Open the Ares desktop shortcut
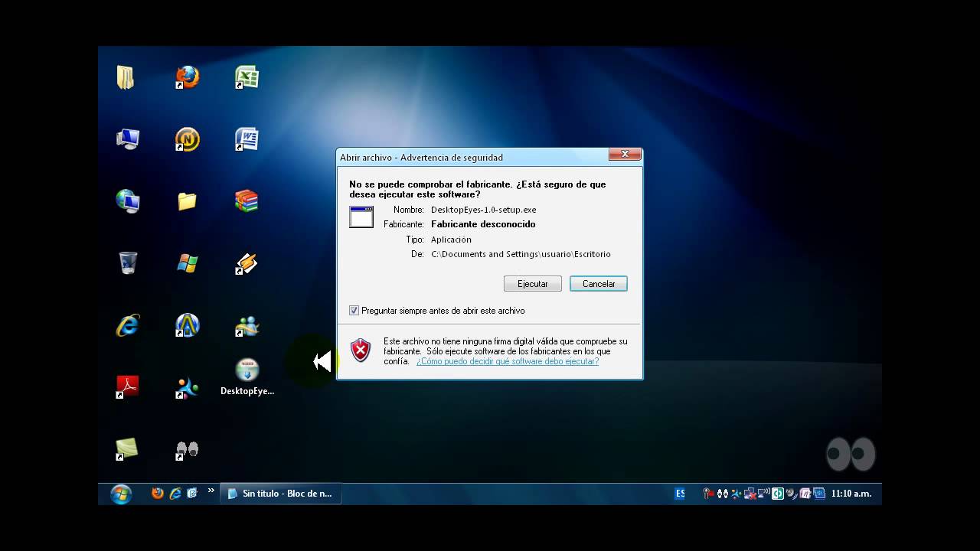This screenshot has width=980, height=551. click(187, 325)
